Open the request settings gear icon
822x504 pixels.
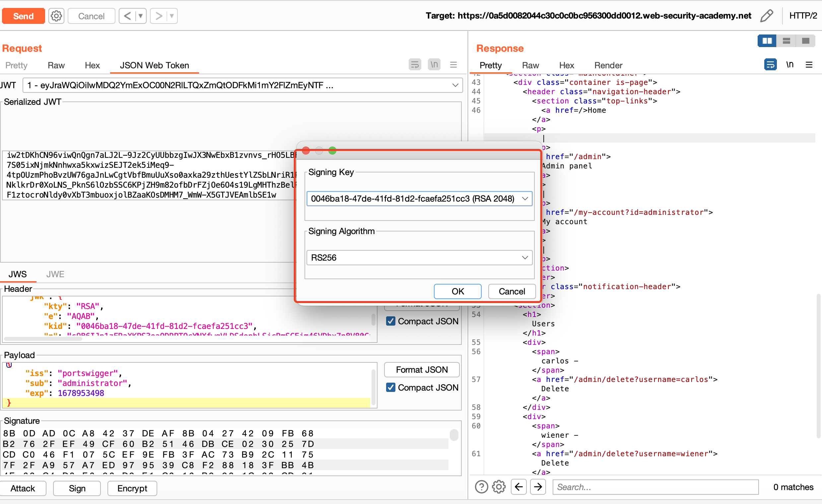point(56,16)
